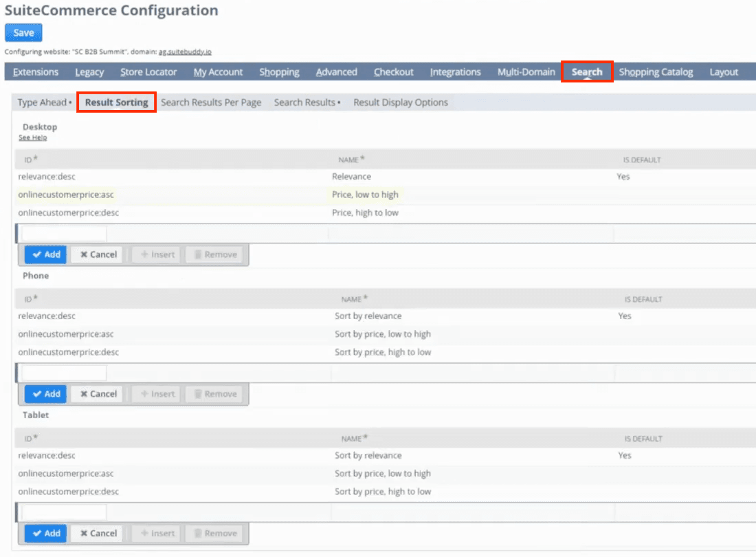Click Insert in the Desktop section

point(157,254)
